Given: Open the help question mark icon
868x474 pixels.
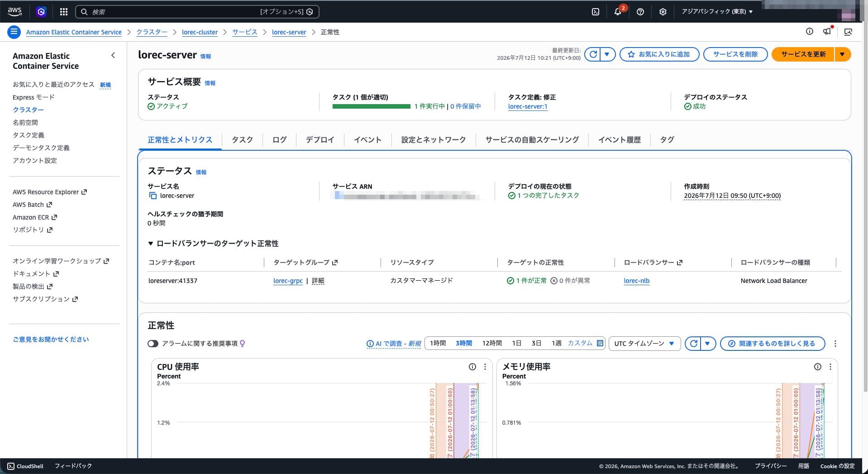Looking at the screenshot, I should (x=640, y=12).
